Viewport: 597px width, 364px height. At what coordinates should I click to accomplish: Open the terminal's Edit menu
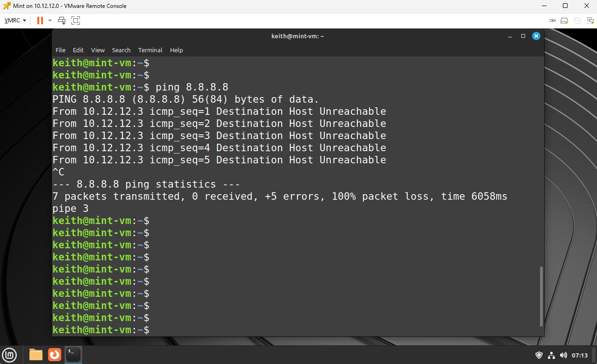pyautogui.click(x=78, y=50)
